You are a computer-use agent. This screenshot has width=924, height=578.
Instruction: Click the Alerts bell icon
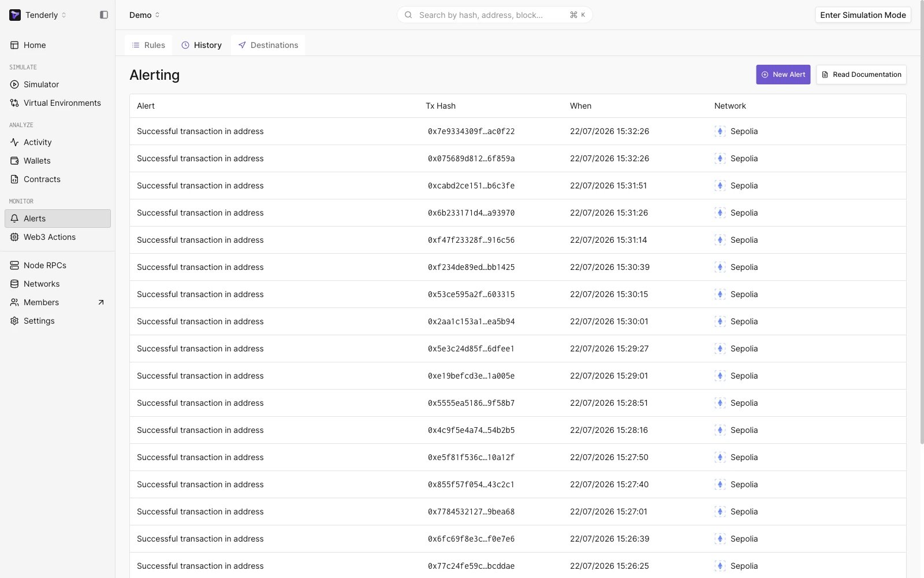(x=14, y=218)
